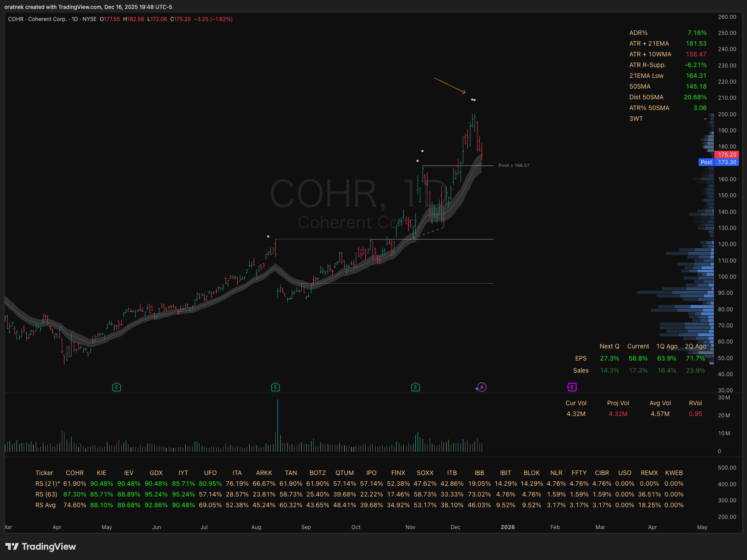Select the 'Pivot = 168.57' line label
This screenshot has height=560, width=747.
click(514, 165)
